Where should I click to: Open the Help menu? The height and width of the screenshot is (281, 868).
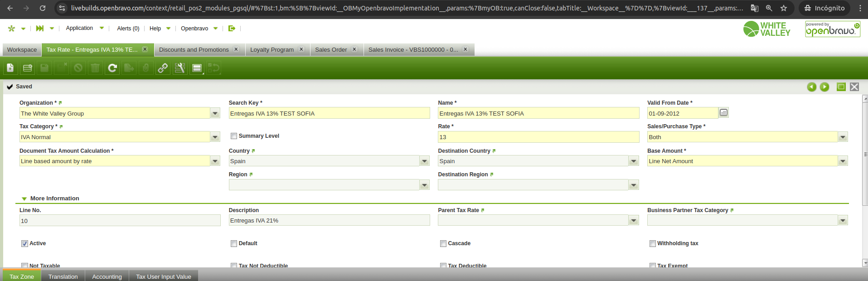coord(160,29)
